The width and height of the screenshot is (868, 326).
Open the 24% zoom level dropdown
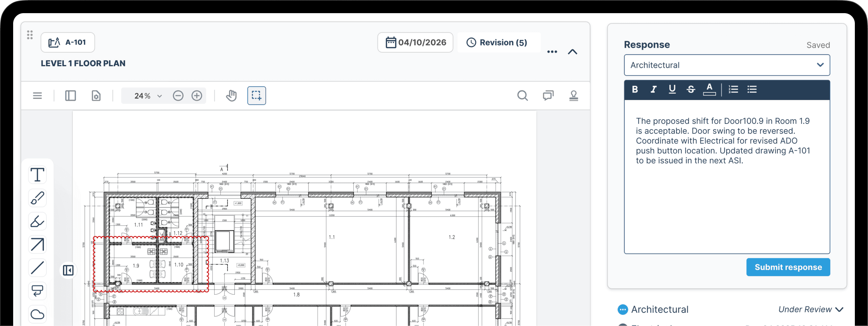[x=148, y=96]
